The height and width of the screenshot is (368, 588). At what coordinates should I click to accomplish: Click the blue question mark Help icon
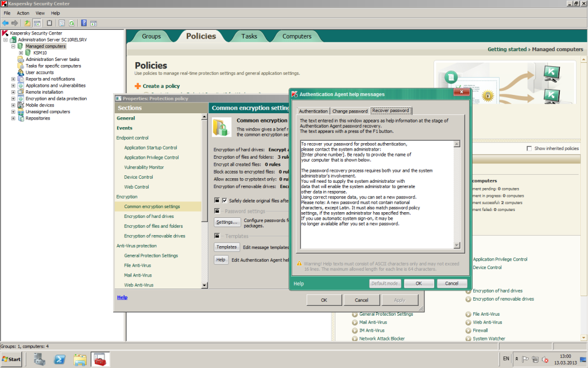(x=84, y=23)
